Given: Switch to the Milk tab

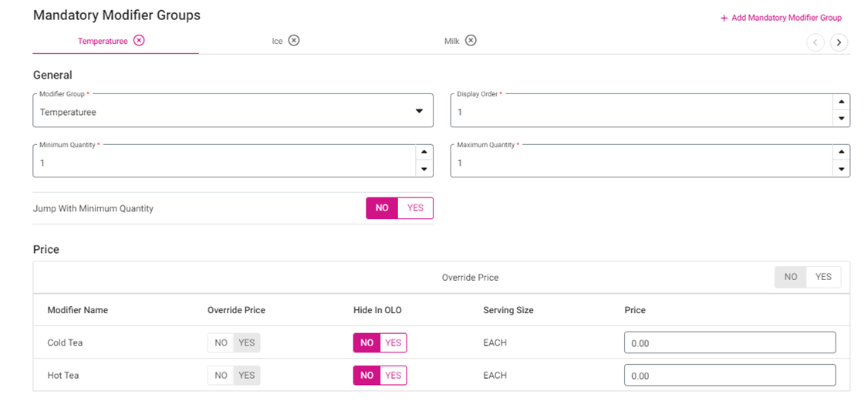Looking at the screenshot, I should click(x=451, y=41).
